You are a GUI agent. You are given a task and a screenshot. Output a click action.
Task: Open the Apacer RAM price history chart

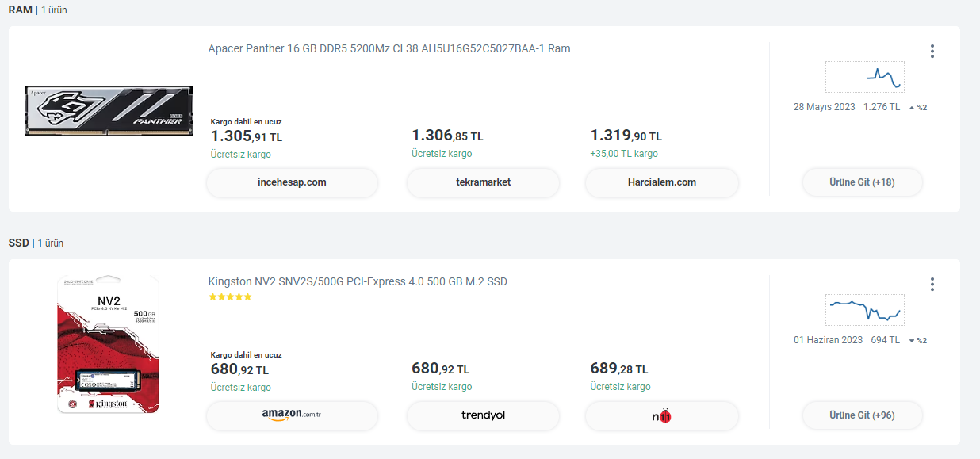coord(864,77)
